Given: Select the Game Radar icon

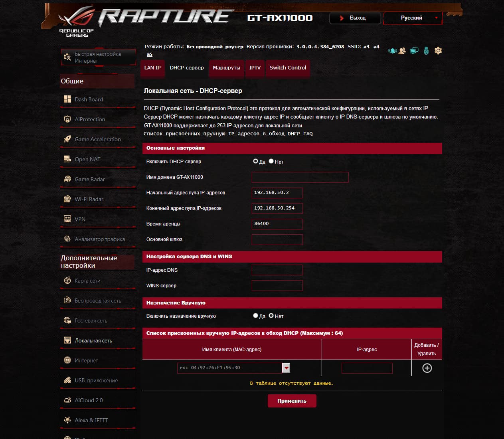Looking at the screenshot, I should click(x=67, y=179).
